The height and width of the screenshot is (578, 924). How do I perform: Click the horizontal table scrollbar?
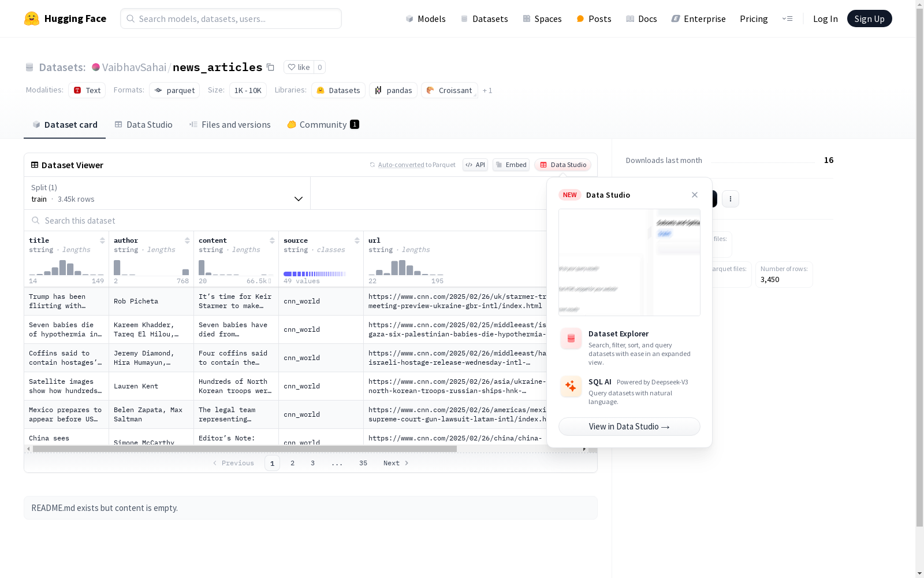pos(245,449)
